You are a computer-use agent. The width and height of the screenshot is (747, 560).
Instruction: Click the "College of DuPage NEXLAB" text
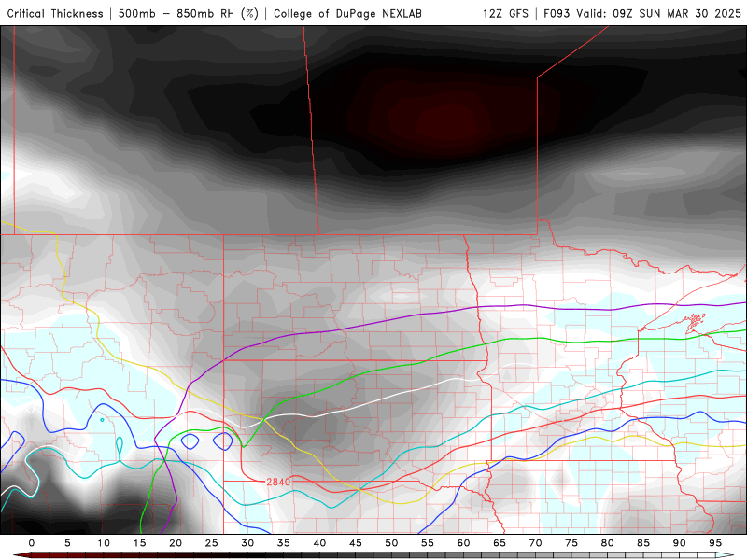[x=347, y=13]
